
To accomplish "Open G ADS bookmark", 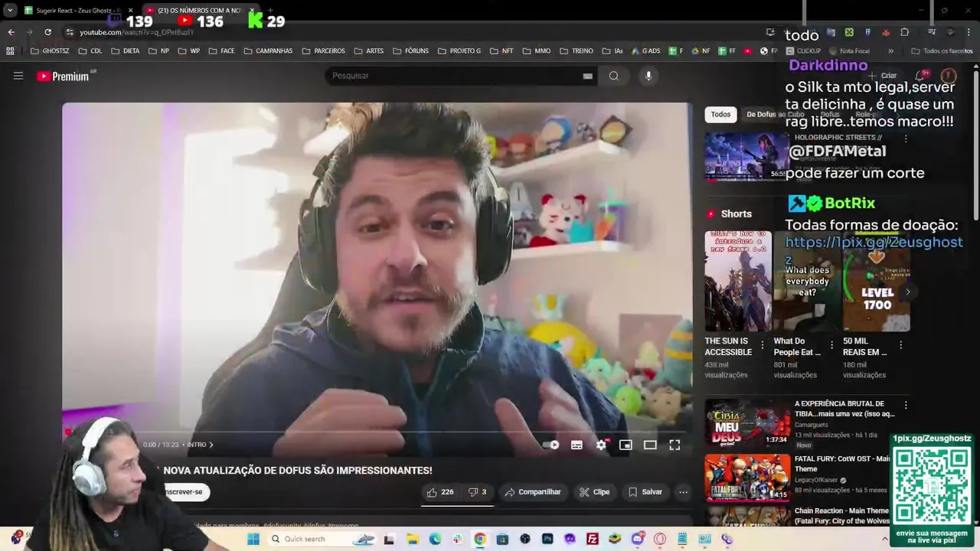I will click(645, 51).
